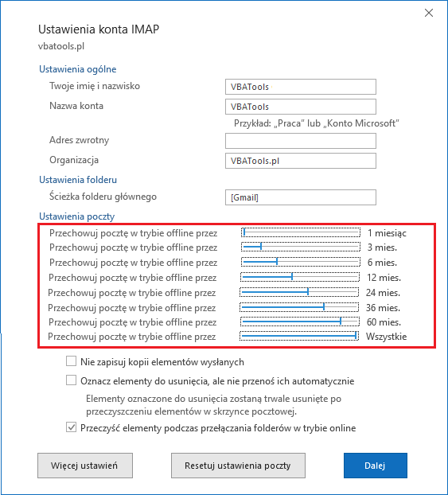448x495 pixels.
Task: Open 'Więcej ustawień' button
Action: tap(85, 466)
